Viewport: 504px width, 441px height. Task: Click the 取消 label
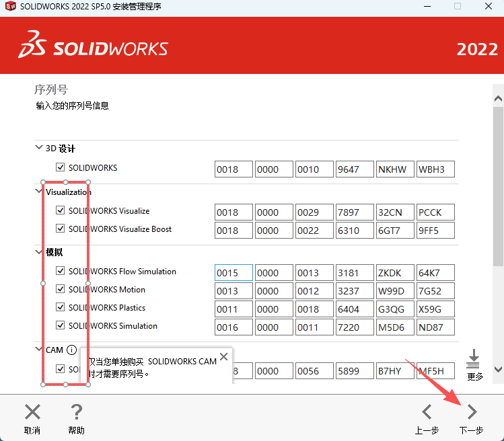pos(32,430)
